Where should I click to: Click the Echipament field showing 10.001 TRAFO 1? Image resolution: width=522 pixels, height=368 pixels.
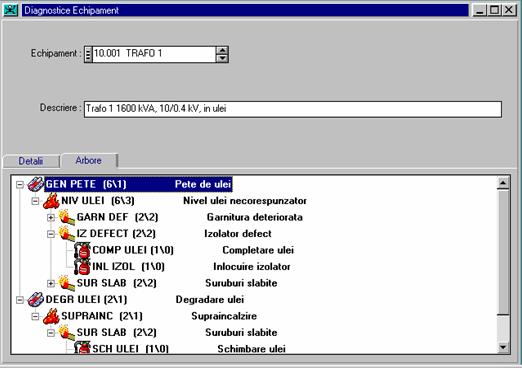click(154, 54)
